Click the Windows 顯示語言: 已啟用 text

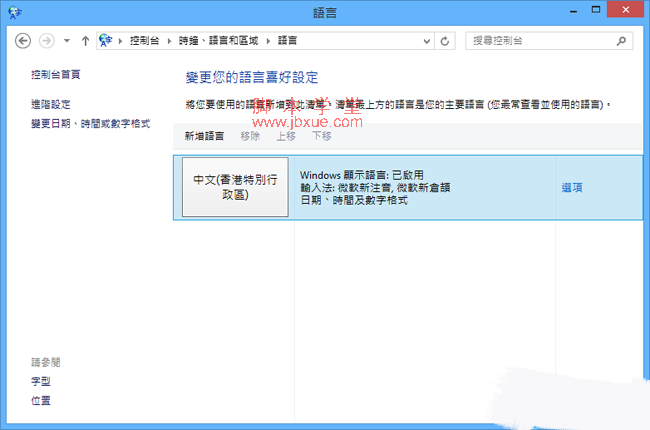pyautogui.click(x=361, y=175)
